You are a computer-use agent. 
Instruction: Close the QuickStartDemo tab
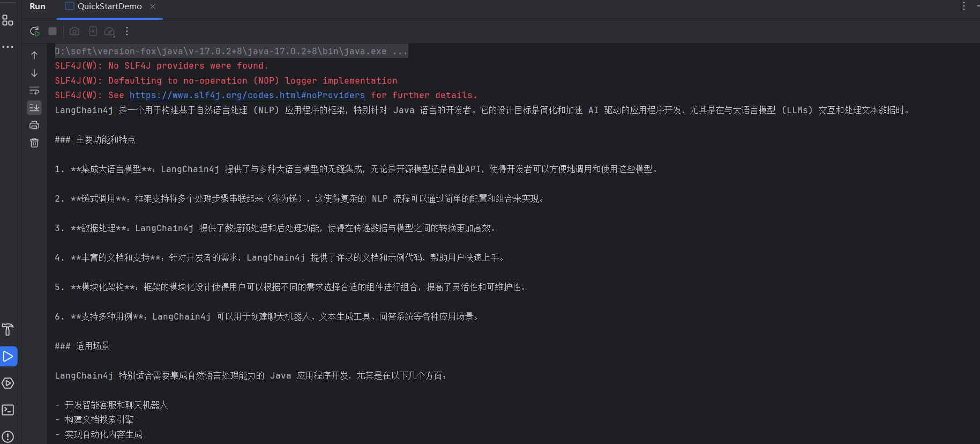[x=153, y=6]
